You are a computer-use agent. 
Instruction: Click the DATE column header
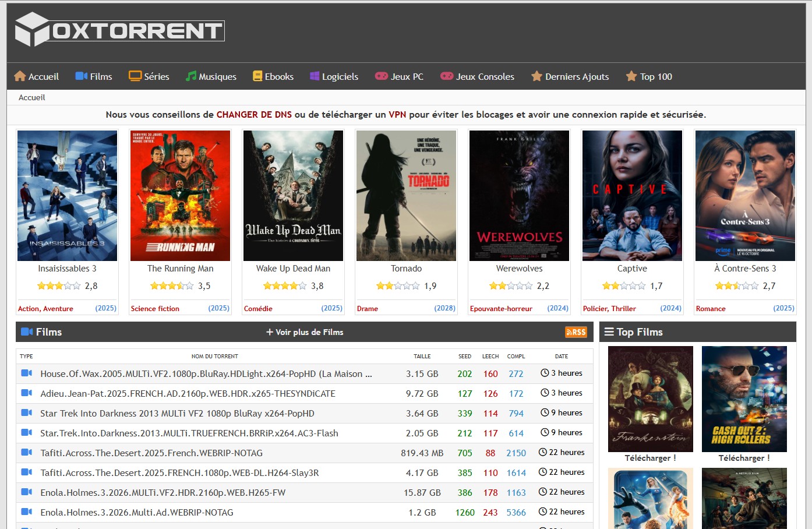tap(562, 357)
